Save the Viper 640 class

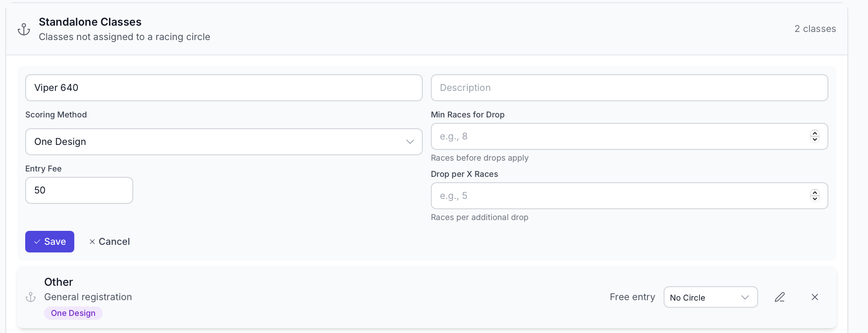(50, 242)
